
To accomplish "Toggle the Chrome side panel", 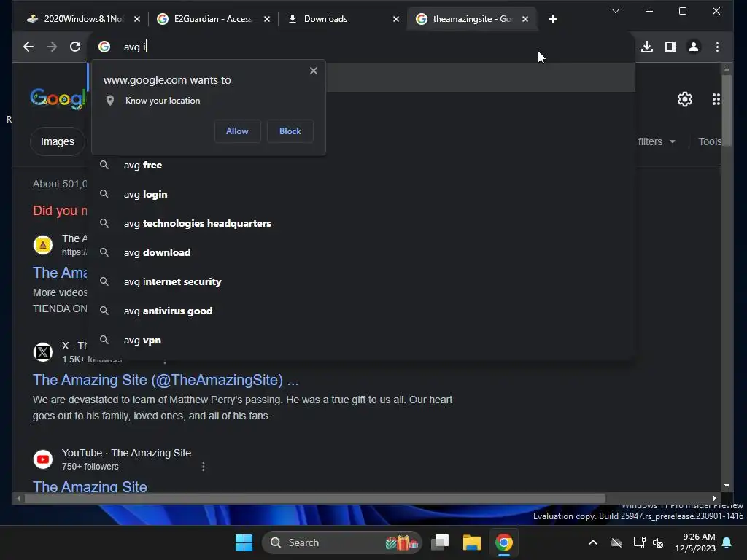I will click(x=670, y=47).
